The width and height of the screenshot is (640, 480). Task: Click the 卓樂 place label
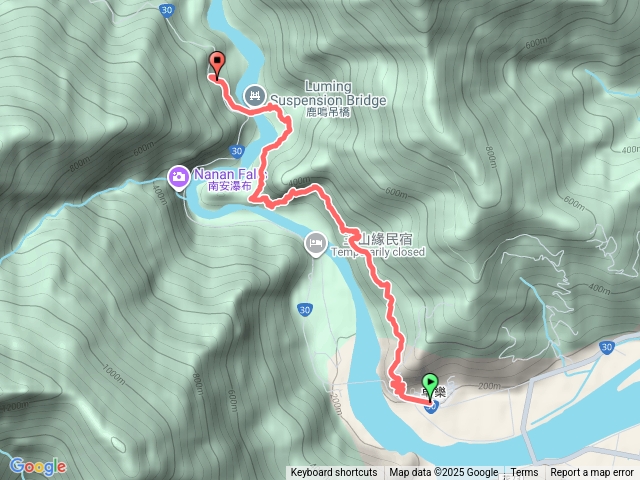(x=434, y=392)
